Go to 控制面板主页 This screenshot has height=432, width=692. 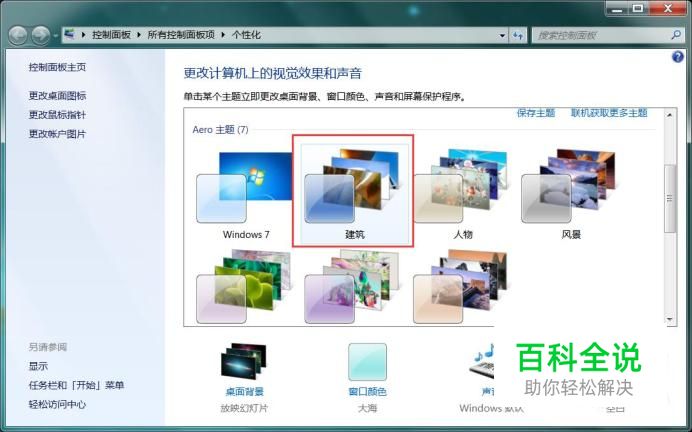(x=57, y=67)
